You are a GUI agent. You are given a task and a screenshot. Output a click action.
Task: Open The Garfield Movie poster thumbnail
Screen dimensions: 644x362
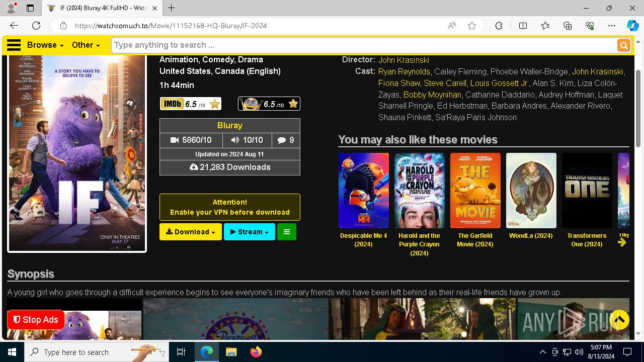coord(475,191)
